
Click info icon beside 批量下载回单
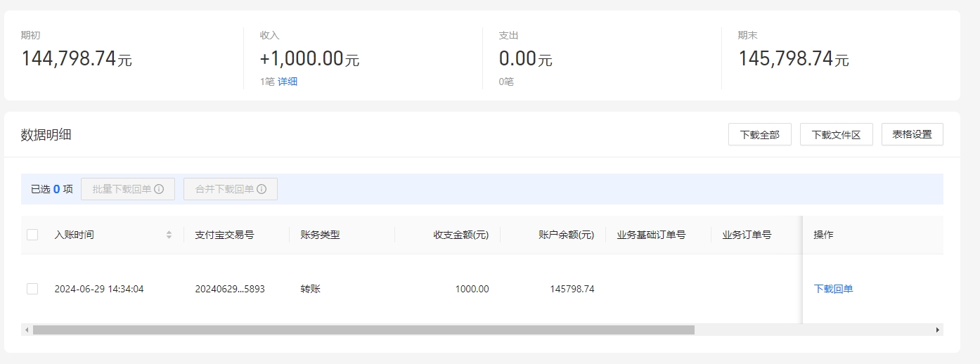159,189
